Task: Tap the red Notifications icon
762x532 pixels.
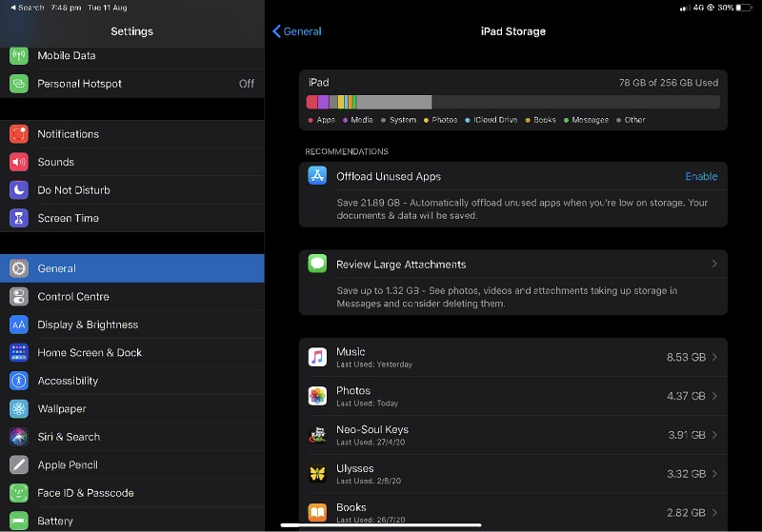Action: point(19,134)
